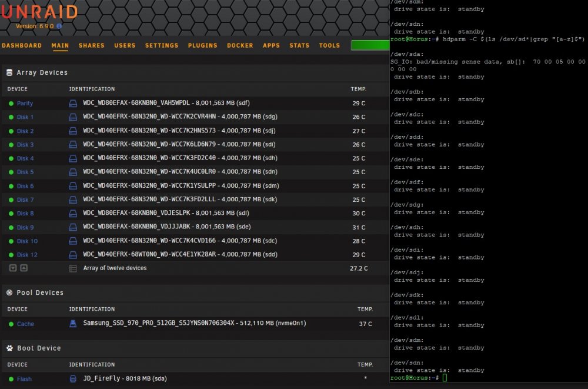This screenshot has height=389, width=588.
Task: Open the Disk 10 link
Action: pyautogui.click(x=27, y=241)
